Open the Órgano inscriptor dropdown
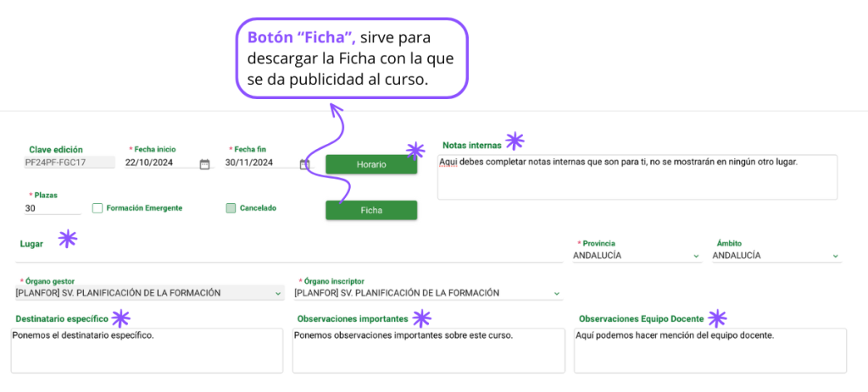The height and width of the screenshot is (392, 868). click(x=428, y=293)
